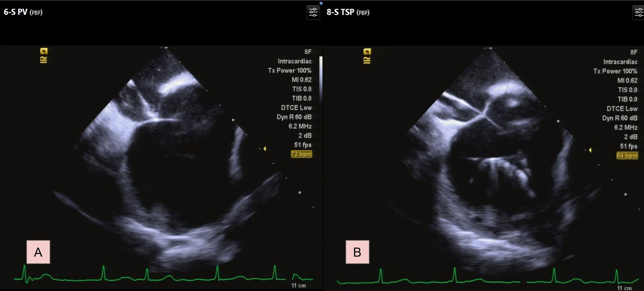Click the grayscale bar beside left image
The width and height of the screenshot is (644, 291).
pyautogui.click(x=321, y=79)
